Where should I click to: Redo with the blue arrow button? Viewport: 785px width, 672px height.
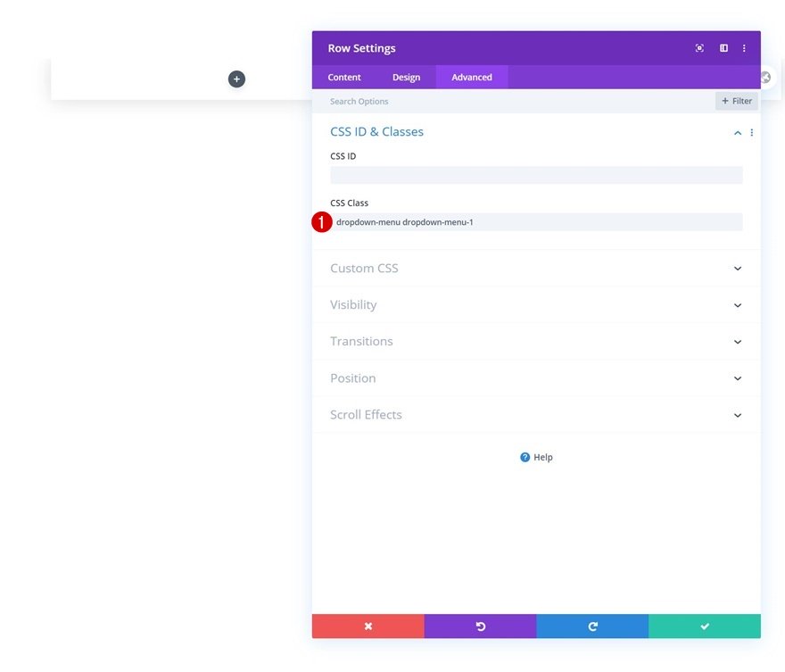(x=592, y=626)
